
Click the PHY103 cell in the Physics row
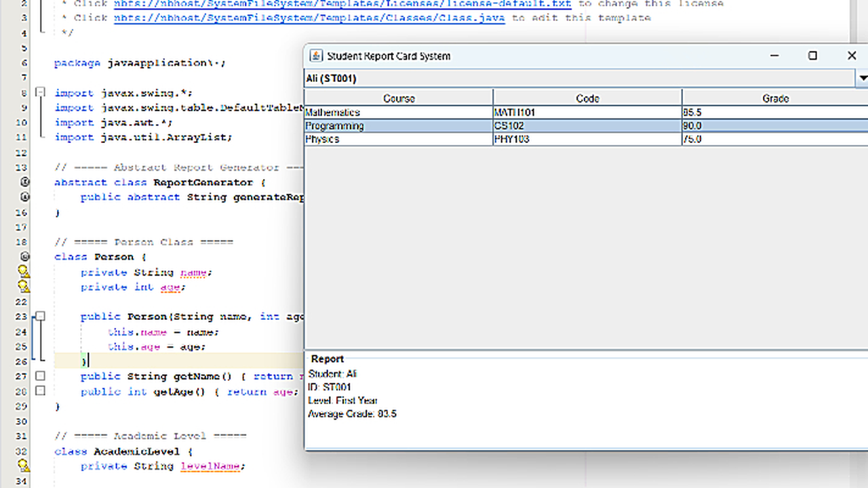coord(587,139)
